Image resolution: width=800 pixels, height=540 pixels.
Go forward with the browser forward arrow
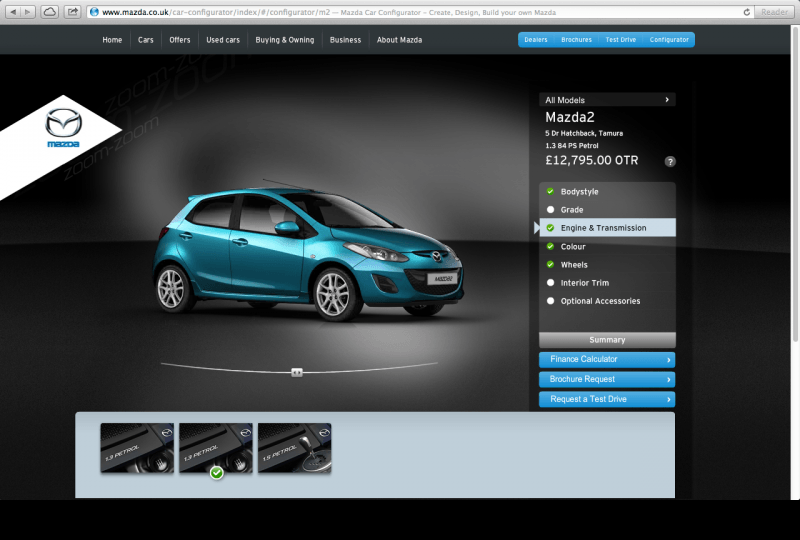pos(28,12)
